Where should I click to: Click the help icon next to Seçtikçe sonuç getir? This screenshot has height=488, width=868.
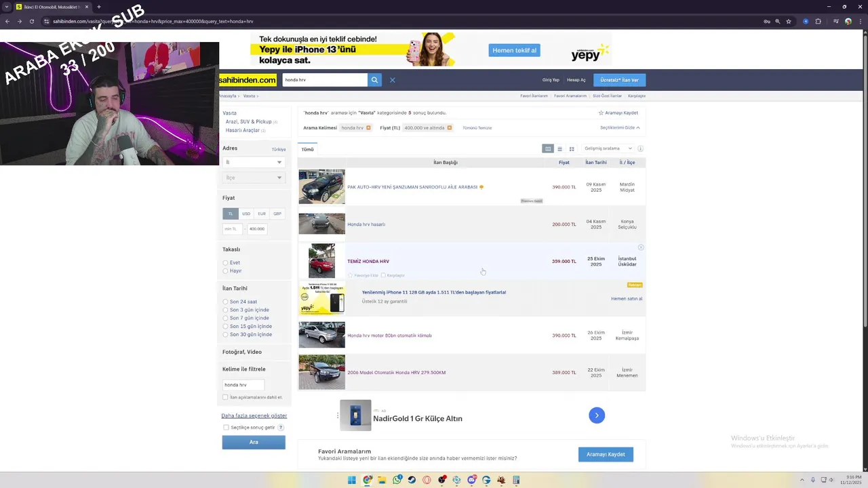281,428
